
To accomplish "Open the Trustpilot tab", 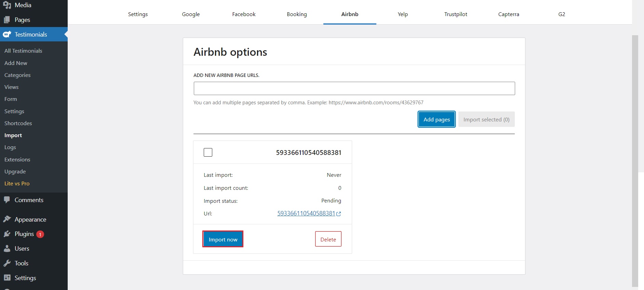I will coord(456,14).
